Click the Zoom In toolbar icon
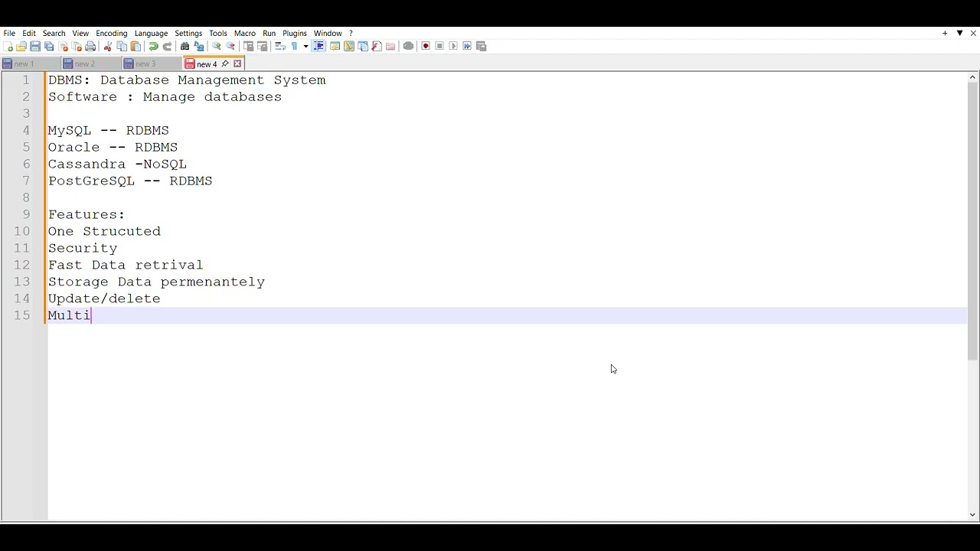 click(217, 46)
